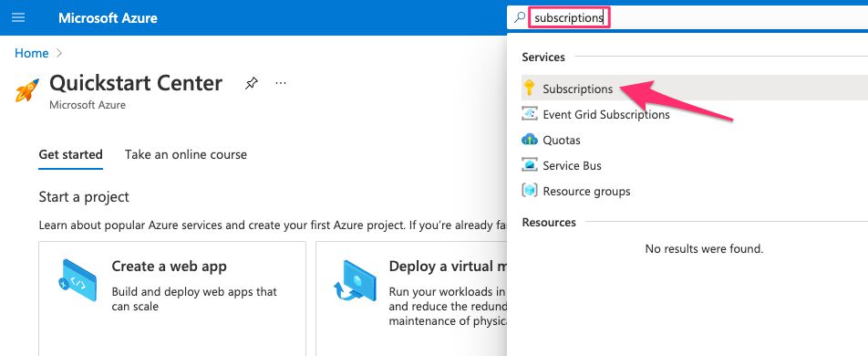The width and height of the screenshot is (868, 356).
Task: Click the Create a web app icon
Action: coord(77,280)
